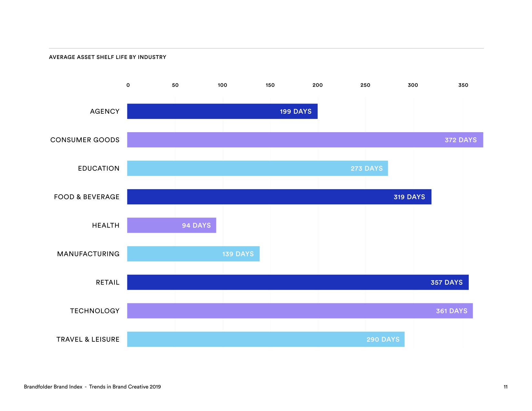The width and height of the screenshot is (532, 411).
Task: Click the purple Technology bar
Action: (300, 311)
